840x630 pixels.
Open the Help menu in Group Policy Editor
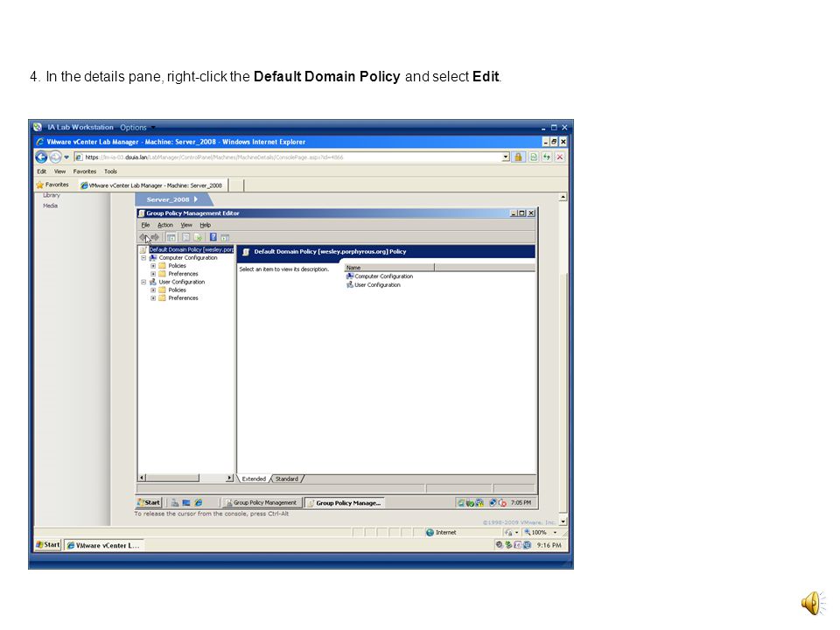click(205, 225)
